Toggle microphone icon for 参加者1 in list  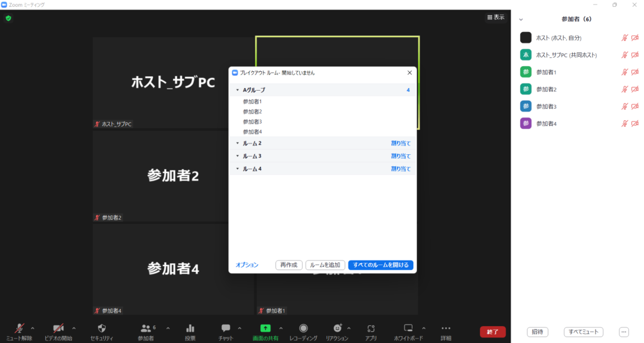tap(625, 72)
